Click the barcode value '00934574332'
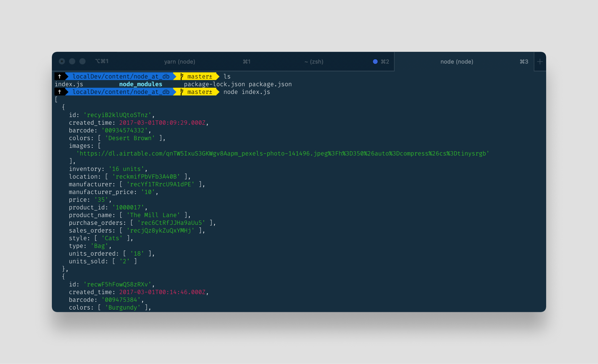This screenshot has height=364, width=598. coord(125,130)
